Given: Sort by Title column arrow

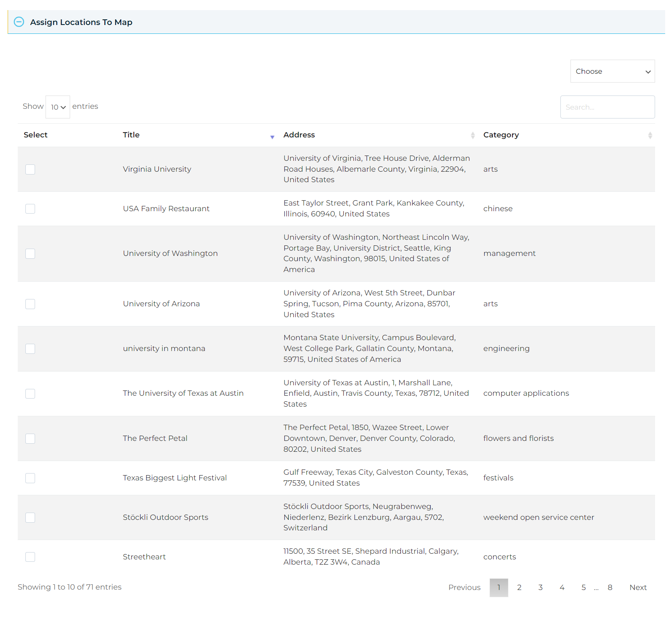Looking at the screenshot, I should click(272, 137).
